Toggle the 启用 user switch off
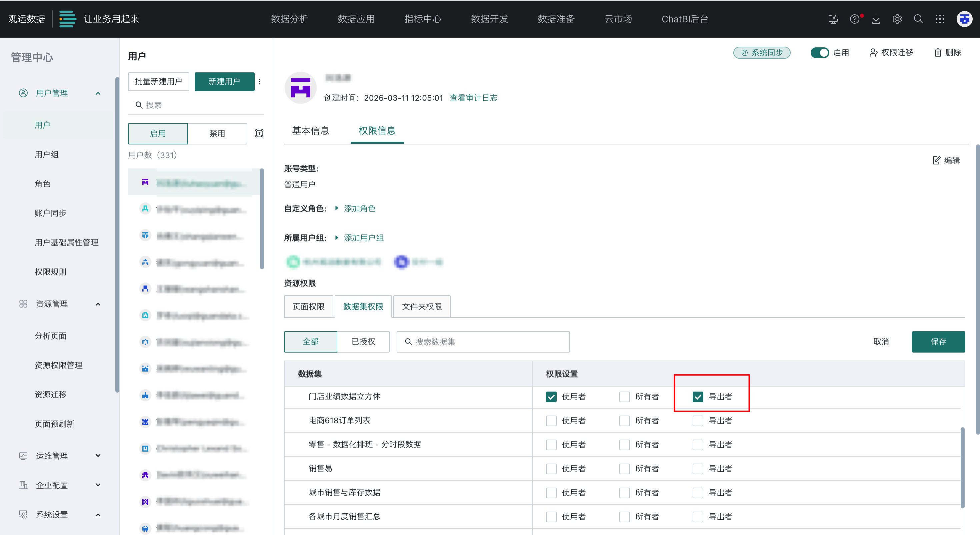The width and height of the screenshot is (980, 535). click(x=819, y=53)
